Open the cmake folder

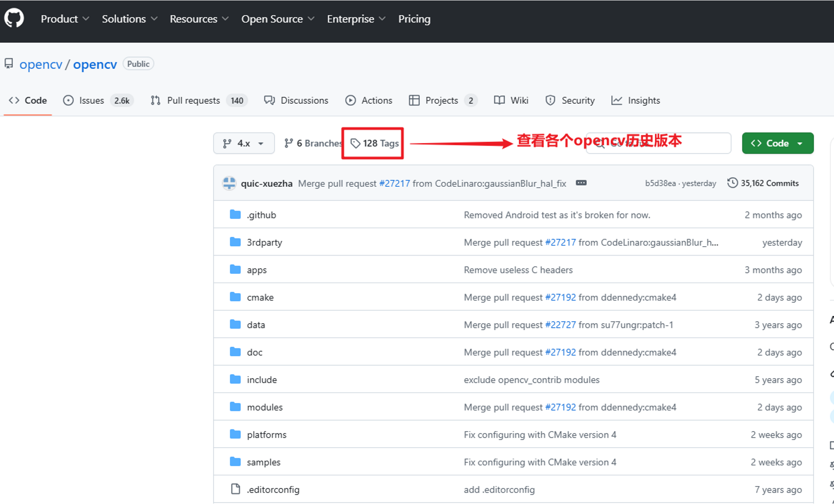[260, 298]
